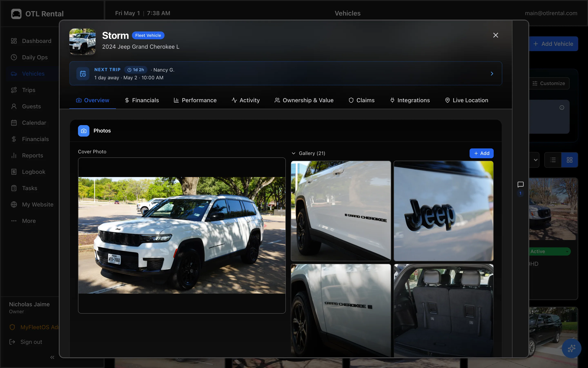Image resolution: width=588 pixels, height=368 pixels.
Task: Open the rear seats interior gallery photo
Action: (x=443, y=310)
